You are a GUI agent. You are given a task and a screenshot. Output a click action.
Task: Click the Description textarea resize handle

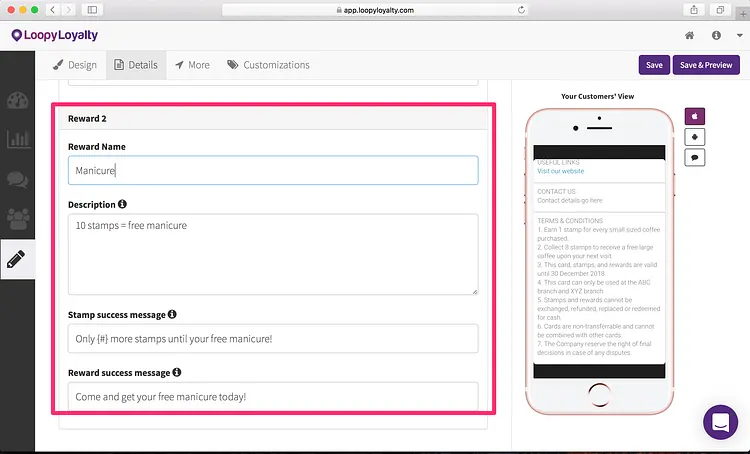[475, 291]
